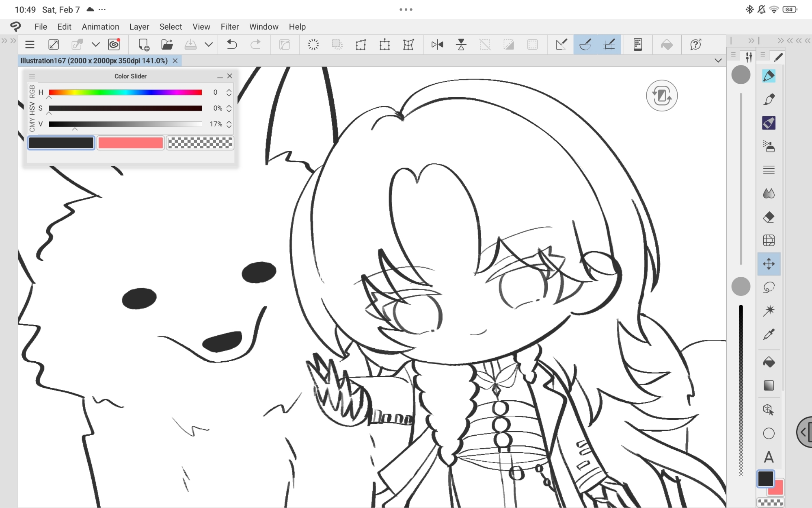The width and height of the screenshot is (812, 508).
Task: Select the Gradient tool
Action: (x=769, y=385)
